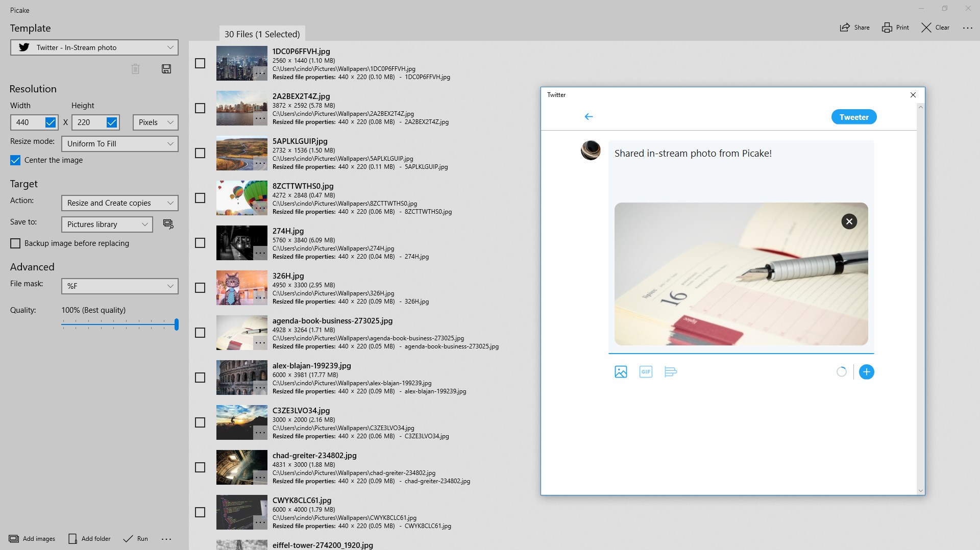Open options on 5APLKLGUIP.jpg thumbnail

260,163
